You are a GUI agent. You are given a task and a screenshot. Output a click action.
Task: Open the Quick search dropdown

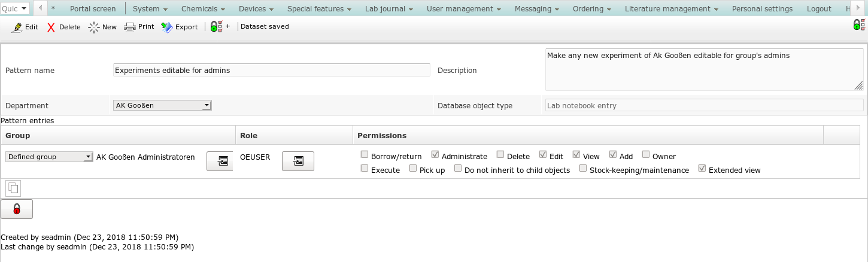point(15,8)
